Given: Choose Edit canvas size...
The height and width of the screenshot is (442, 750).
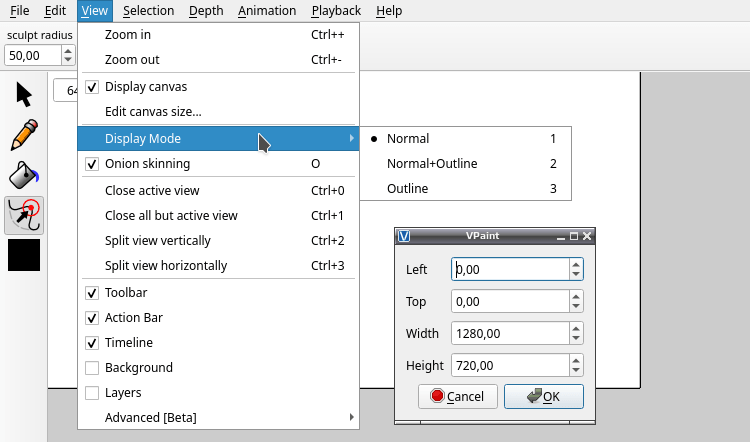Looking at the screenshot, I should pos(218,111).
